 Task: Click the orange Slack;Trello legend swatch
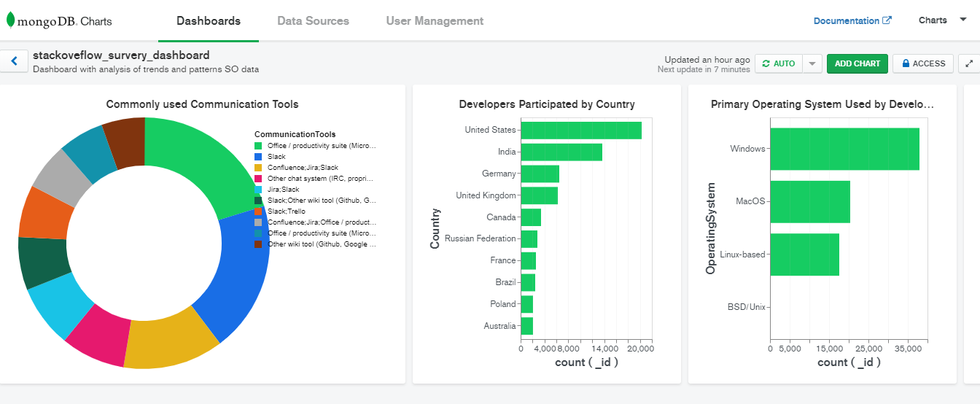pyautogui.click(x=258, y=211)
